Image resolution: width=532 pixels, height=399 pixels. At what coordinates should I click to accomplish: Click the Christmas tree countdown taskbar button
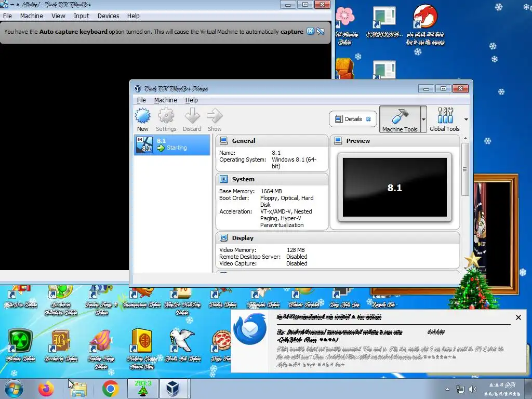143,389
